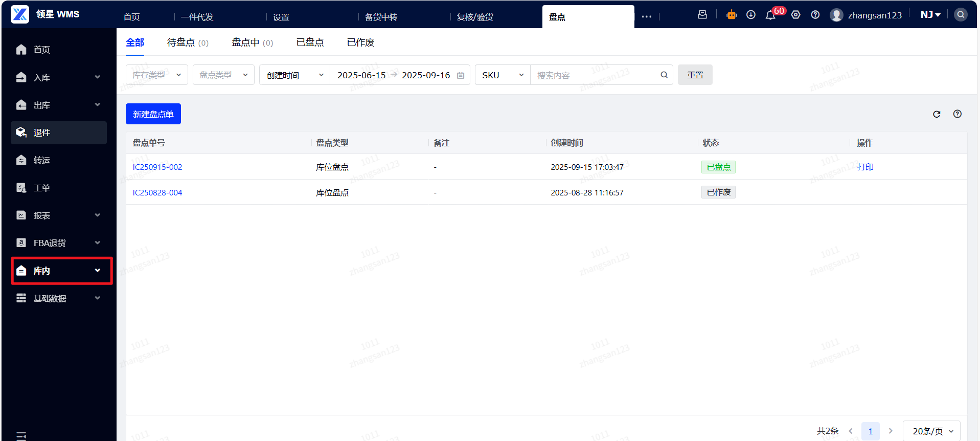Open the SKU search type dropdown

coord(503,75)
